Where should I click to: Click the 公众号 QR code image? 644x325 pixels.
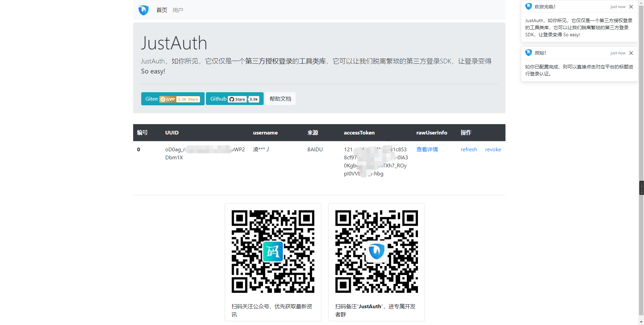coord(273,252)
